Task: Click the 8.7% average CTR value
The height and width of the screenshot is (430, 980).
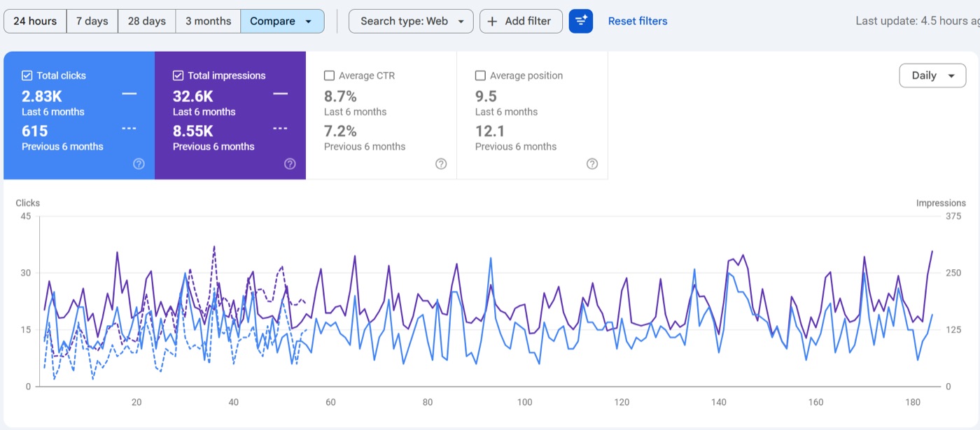Action: click(340, 96)
